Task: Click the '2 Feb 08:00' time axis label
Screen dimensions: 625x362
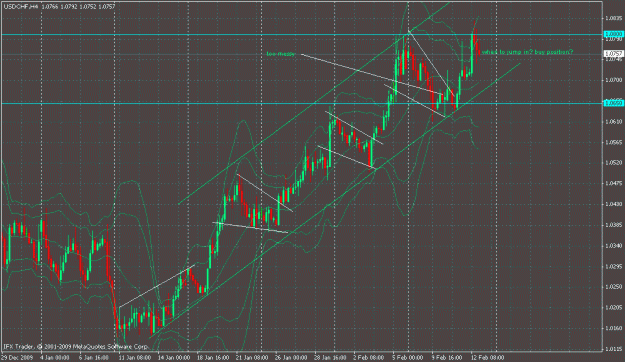Action: (369, 357)
